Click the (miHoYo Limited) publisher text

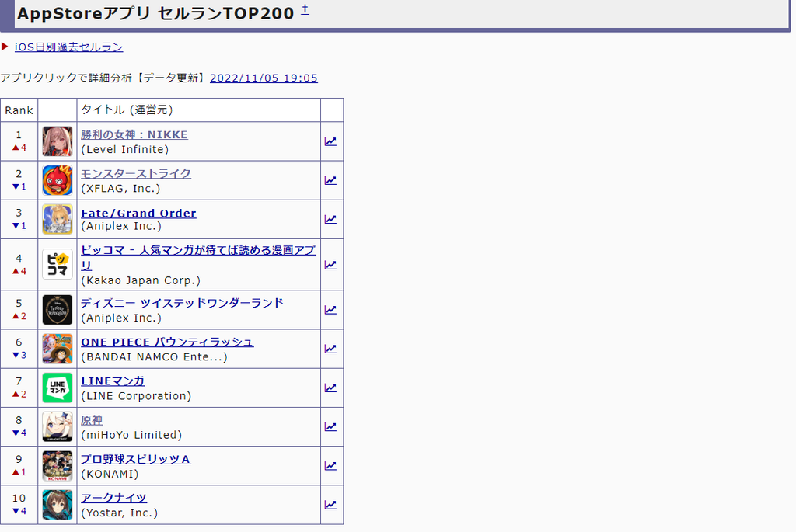pos(131,435)
